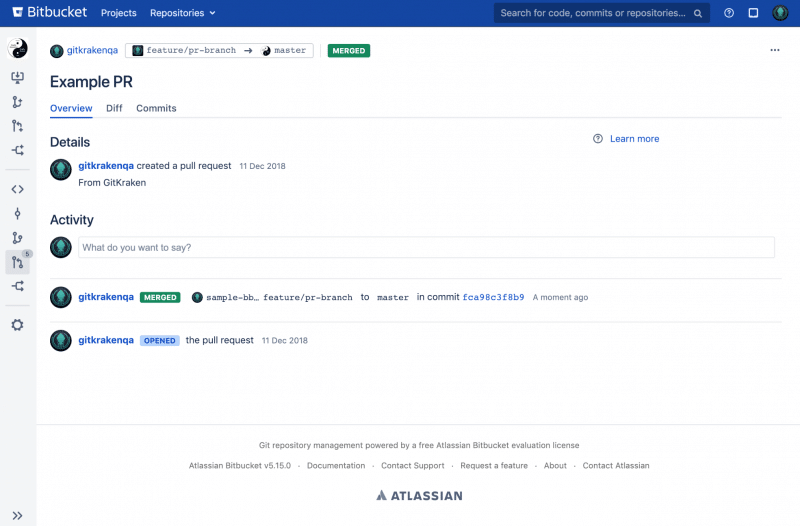
Task: Open the inbox icon in header
Action: [753, 13]
